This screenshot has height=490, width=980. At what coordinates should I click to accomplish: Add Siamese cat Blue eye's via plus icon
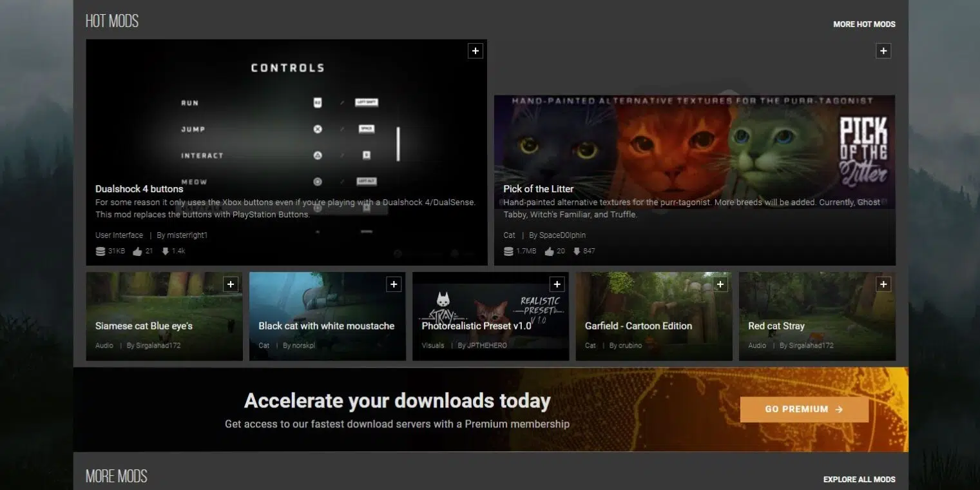pyautogui.click(x=231, y=284)
